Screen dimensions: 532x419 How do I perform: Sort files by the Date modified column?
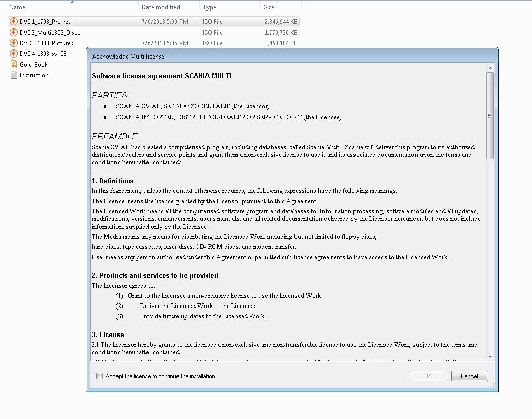click(x=161, y=7)
